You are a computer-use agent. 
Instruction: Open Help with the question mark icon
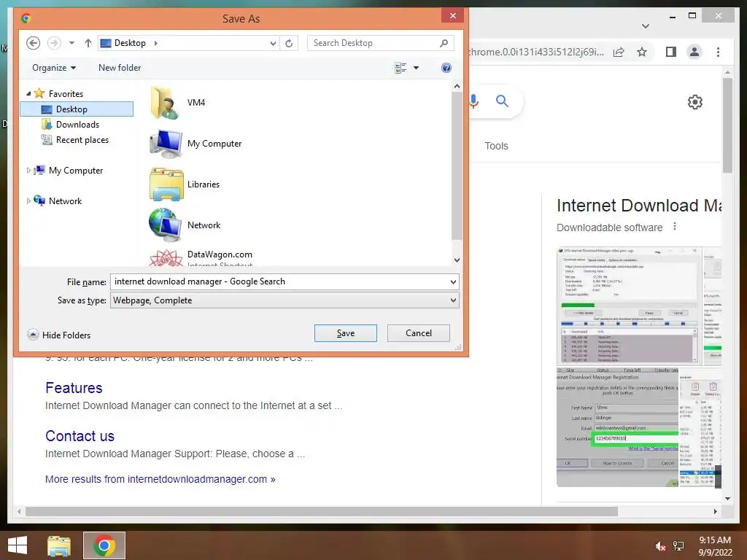point(446,68)
